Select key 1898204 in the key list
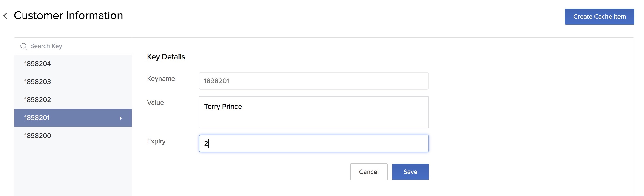 (37, 64)
